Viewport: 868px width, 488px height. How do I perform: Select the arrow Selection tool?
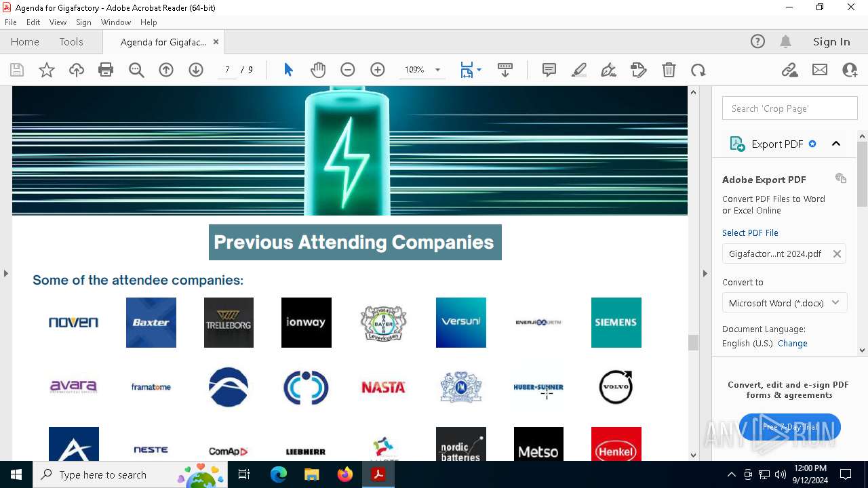288,70
